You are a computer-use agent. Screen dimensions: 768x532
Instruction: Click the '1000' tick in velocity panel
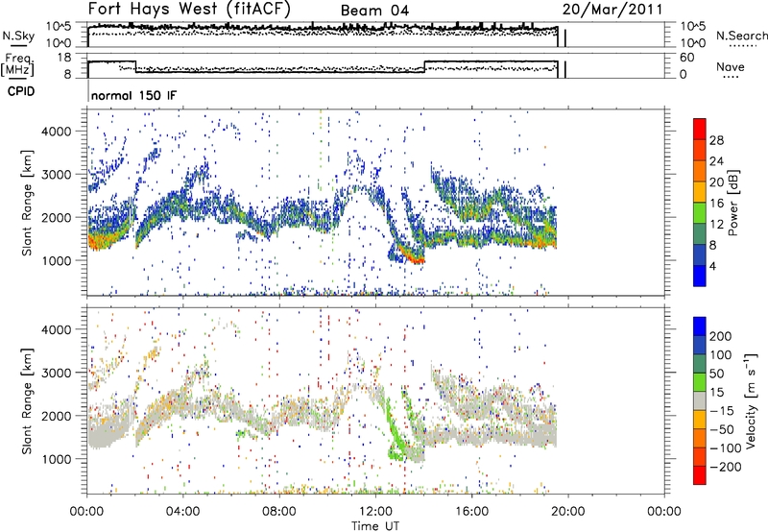56,459
